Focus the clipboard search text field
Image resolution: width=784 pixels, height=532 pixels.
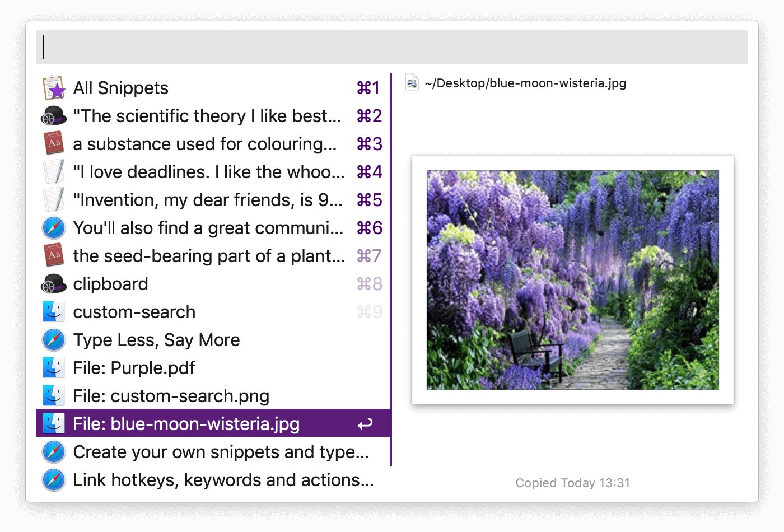(392, 47)
